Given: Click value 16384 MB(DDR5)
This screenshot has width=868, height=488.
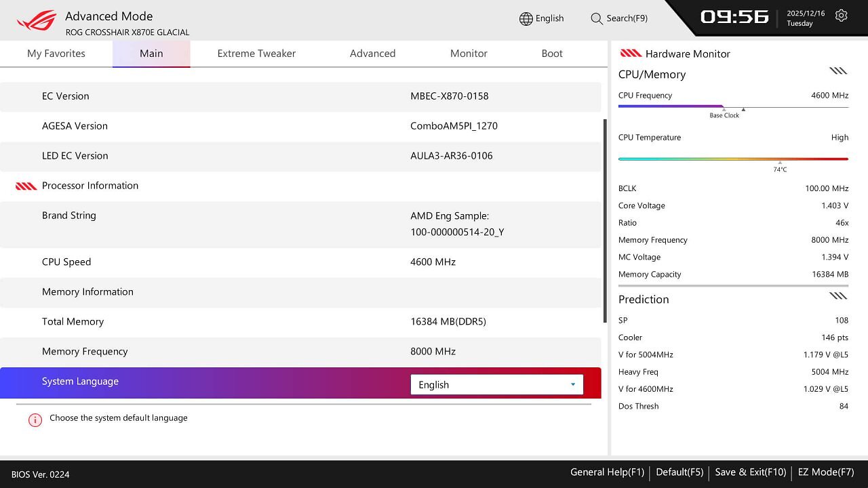Looking at the screenshot, I should 448,322.
